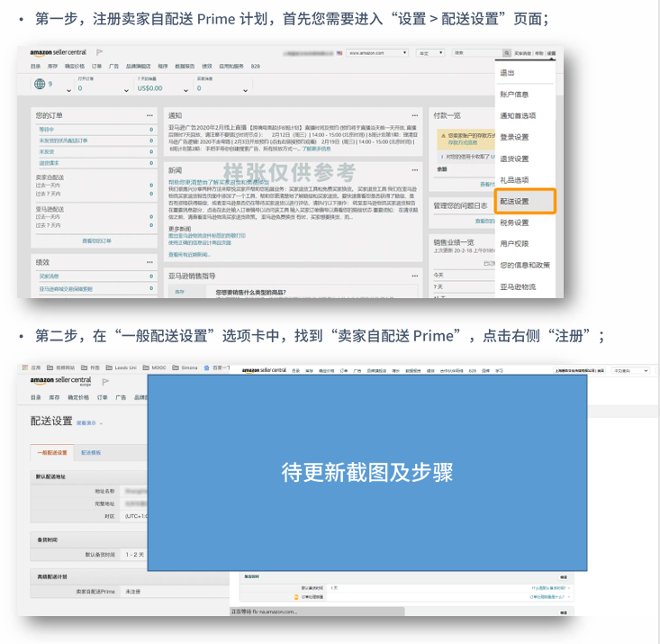Viewport: 660px width, 644px height.
Task: Click 了解更多信息 in the 通知 card
Action: click(x=316, y=149)
